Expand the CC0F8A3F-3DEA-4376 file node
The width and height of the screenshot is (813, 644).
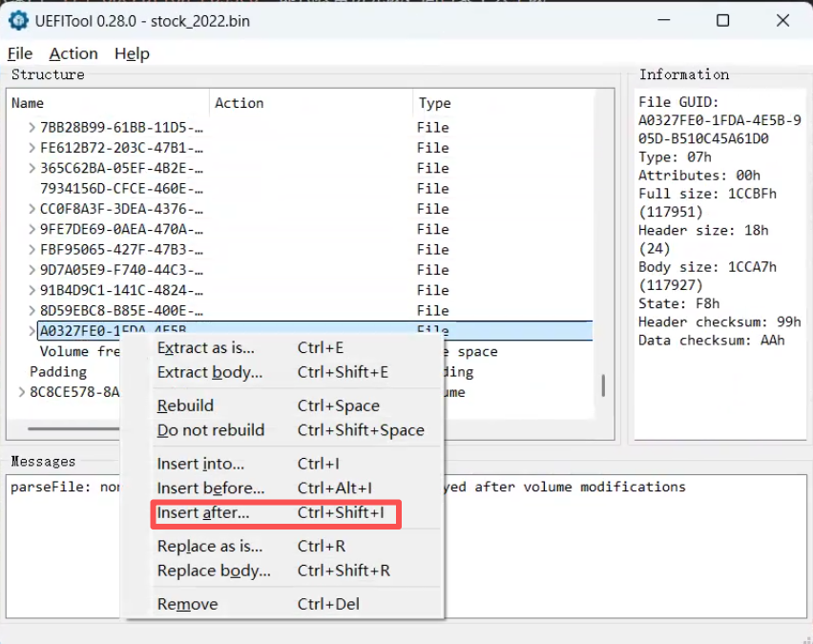32,209
